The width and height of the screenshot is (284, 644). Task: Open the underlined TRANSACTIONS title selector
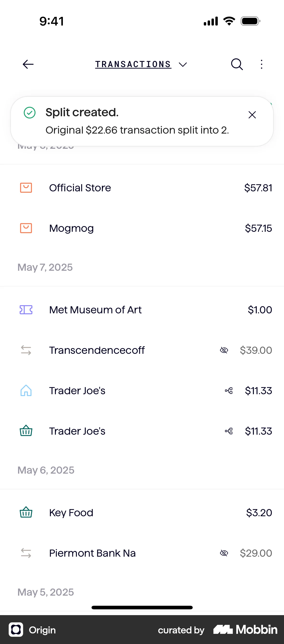click(x=133, y=64)
